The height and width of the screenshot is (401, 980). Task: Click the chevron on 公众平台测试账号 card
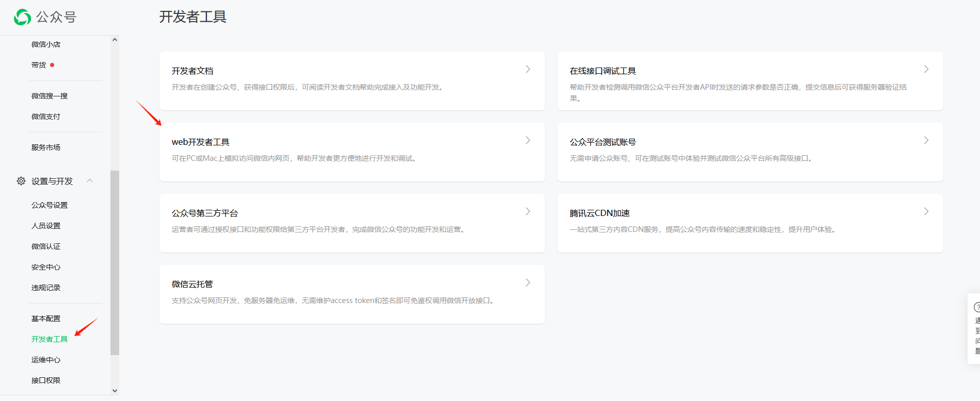[x=926, y=140]
